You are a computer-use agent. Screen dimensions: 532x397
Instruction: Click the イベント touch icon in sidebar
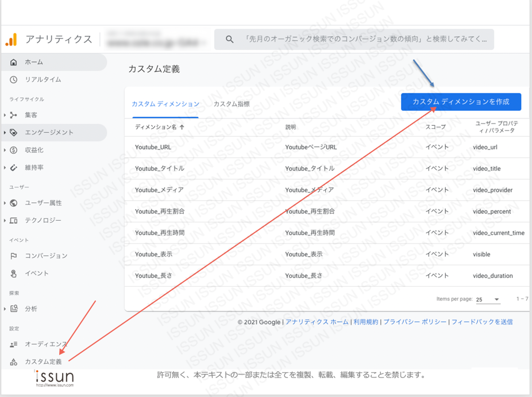point(14,273)
